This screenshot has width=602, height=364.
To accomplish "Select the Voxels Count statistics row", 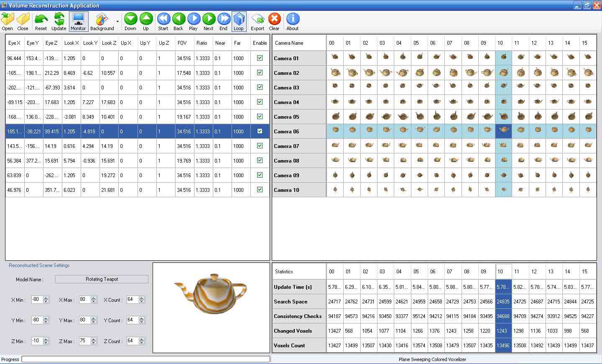I will tap(299, 346).
